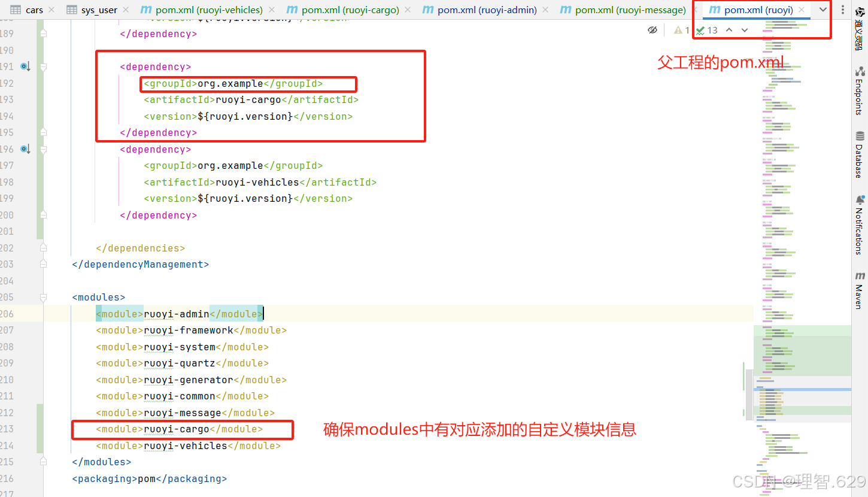The image size is (868, 497).
Task: Open the Maven tool window
Action: click(860, 281)
